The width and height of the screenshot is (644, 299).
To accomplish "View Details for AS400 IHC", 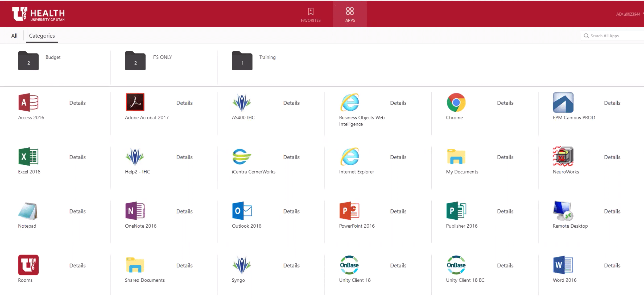I will point(291,103).
